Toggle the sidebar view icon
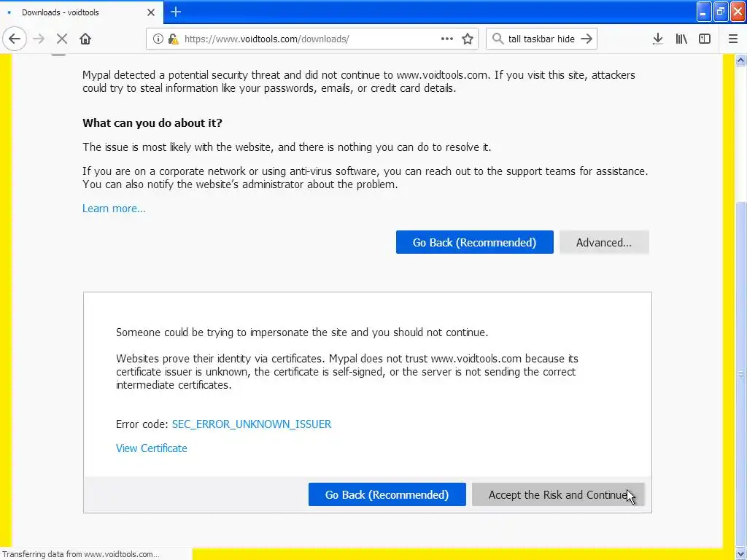 click(x=705, y=39)
